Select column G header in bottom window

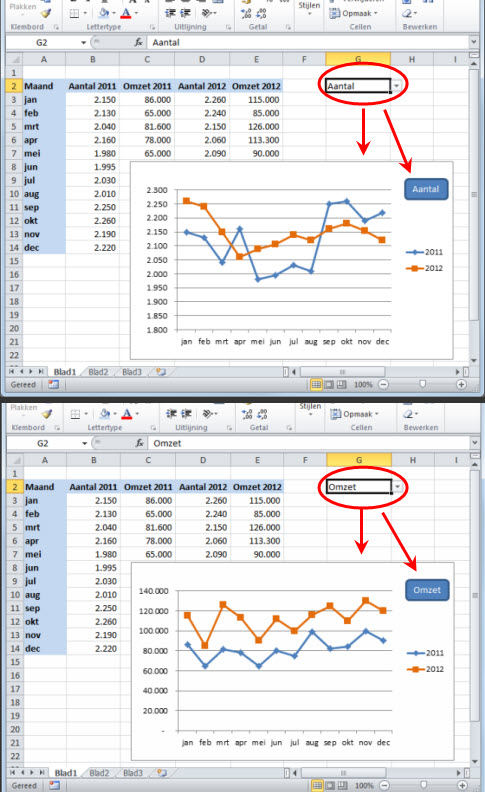tap(359, 460)
